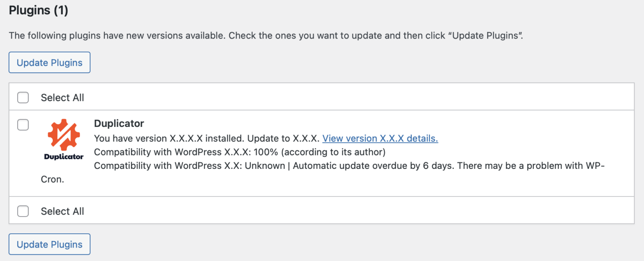Open the View version X.X.X details link

coord(380,138)
